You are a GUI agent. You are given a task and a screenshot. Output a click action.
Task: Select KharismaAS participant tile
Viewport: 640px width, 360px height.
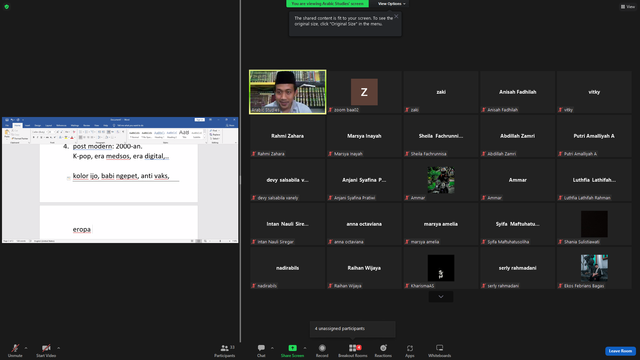tap(441, 268)
